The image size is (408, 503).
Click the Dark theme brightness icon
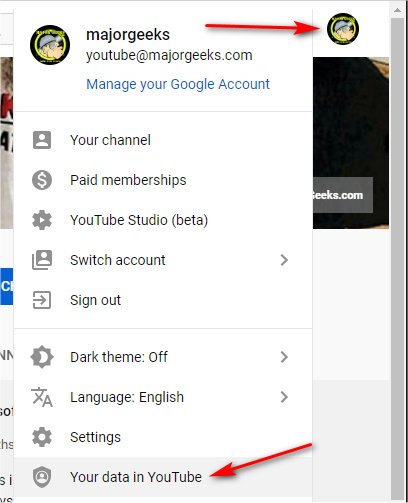coord(42,357)
